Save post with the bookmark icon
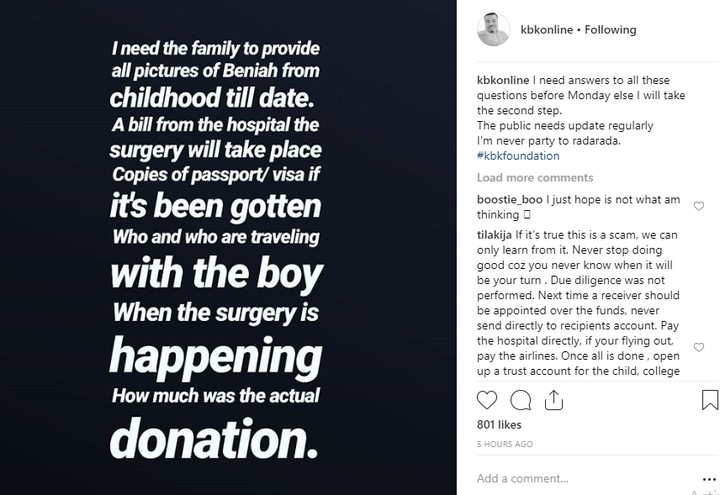 coord(709,400)
